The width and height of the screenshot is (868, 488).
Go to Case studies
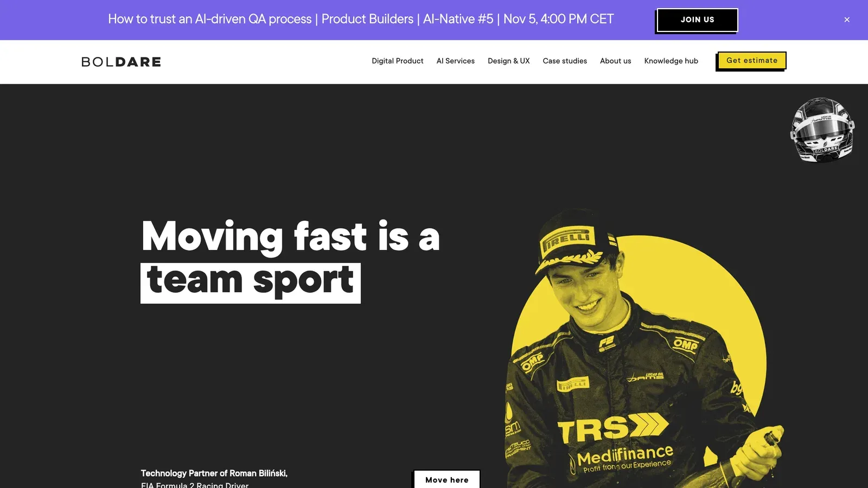565,61
